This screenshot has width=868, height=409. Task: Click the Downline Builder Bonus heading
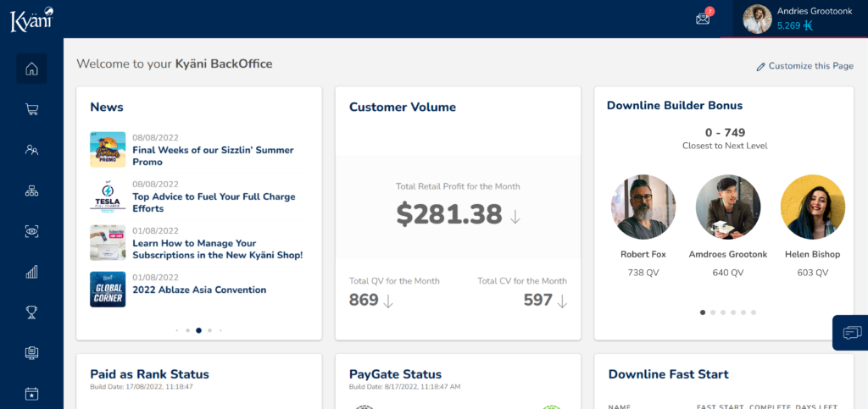tap(675, 105)
